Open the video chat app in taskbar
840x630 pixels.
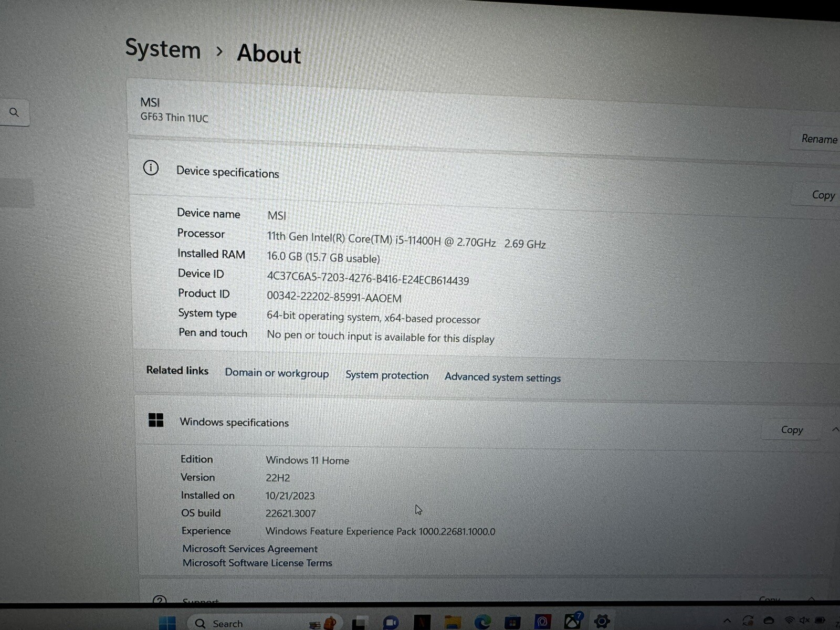pos(391,623)
